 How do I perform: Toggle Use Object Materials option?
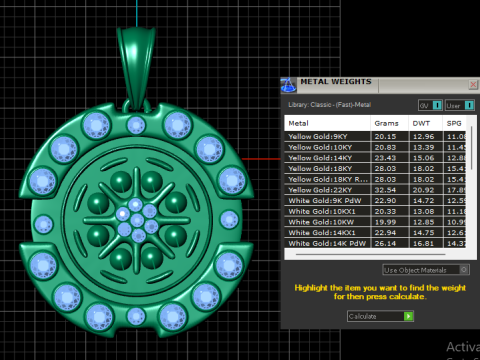[426, 270]
